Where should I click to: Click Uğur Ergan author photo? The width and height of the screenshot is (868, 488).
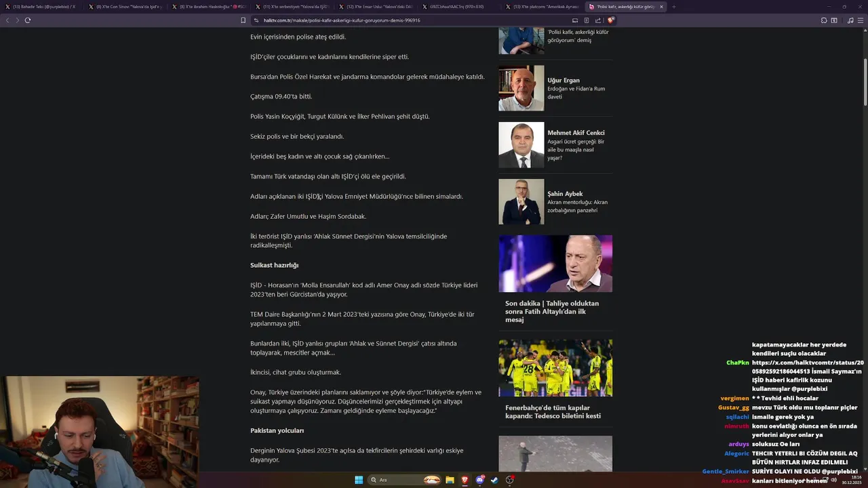coord(521,88)
